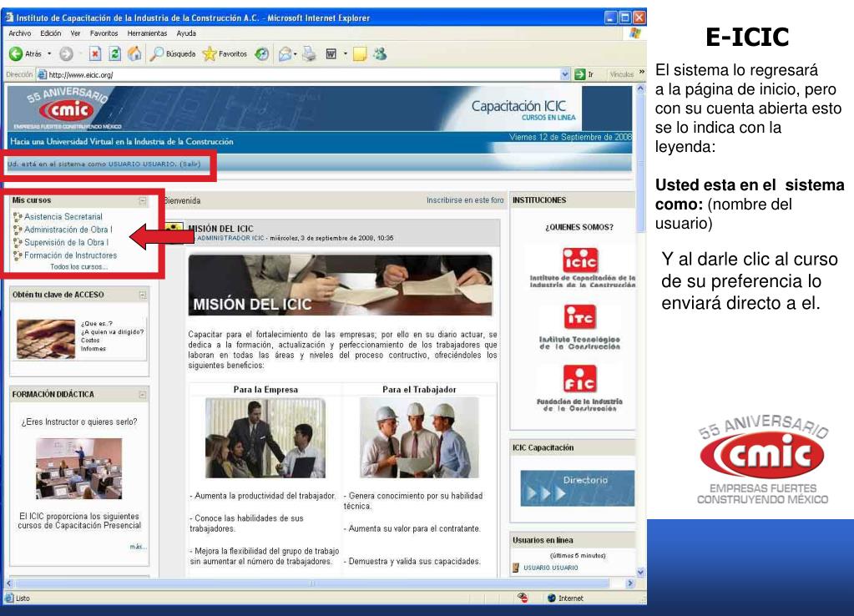Click course icon beside Formación de Instructores
Viewport: 854px width, 616px height.
pyautogui.click(x=18, y=255)
